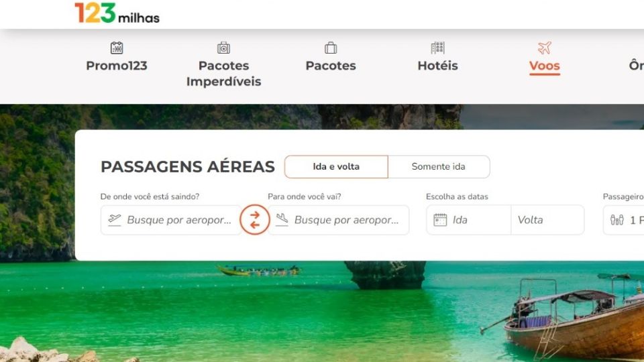Focus the 'De onde você está saindo?' airport field
This screenshot has height=362, width=644.
171,220
